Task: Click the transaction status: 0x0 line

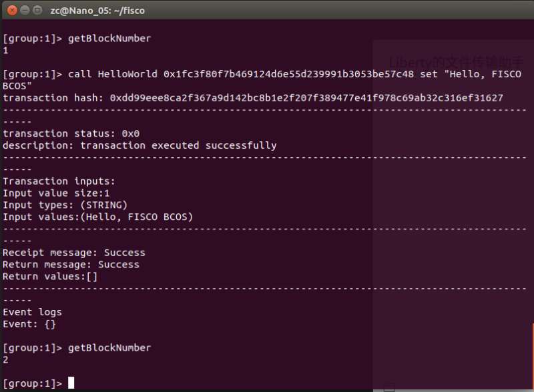Action: (x=71, y=133)
